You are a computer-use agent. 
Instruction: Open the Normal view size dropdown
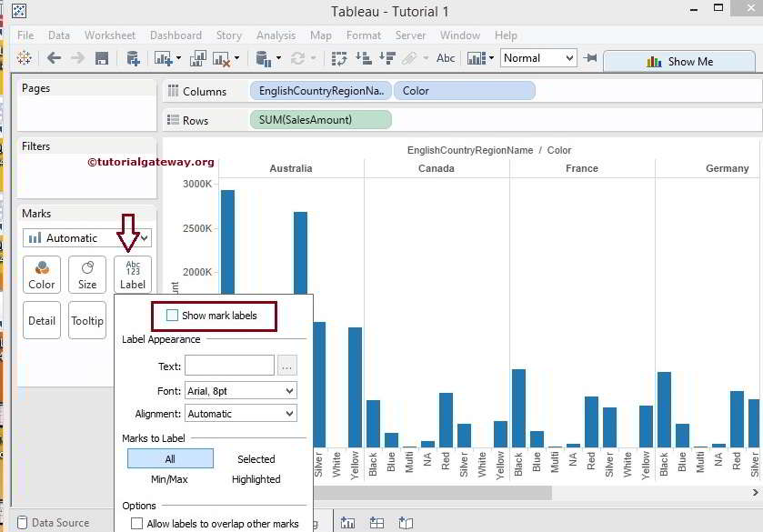pos(538,58)
